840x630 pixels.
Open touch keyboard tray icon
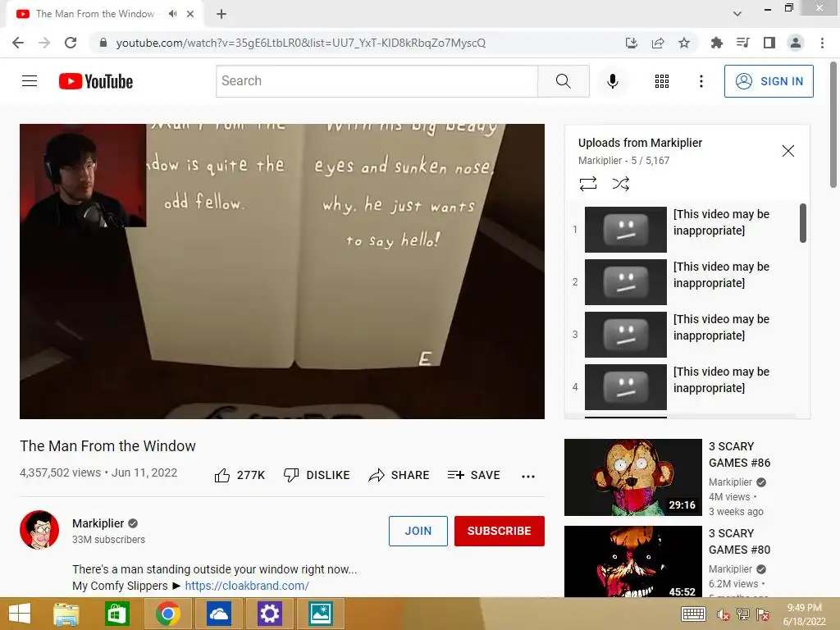point(693,614)
